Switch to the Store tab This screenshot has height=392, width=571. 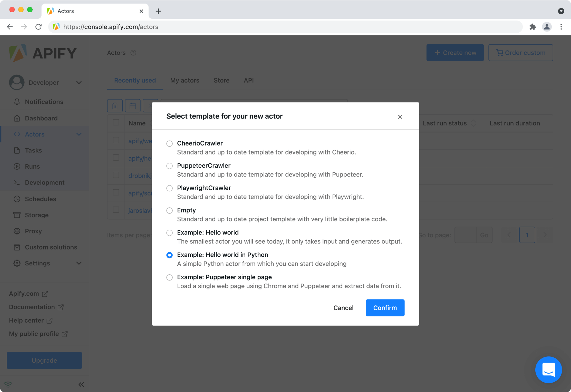[x=221, y=80]
